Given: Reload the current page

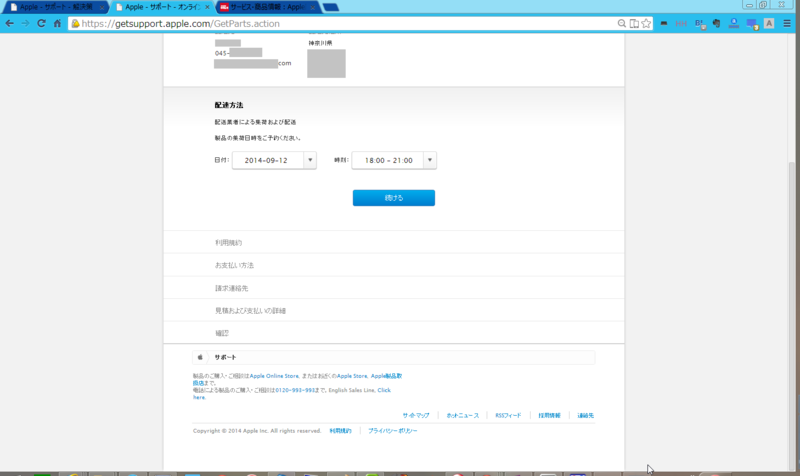Looking at the screenshot, I should 41,23.
